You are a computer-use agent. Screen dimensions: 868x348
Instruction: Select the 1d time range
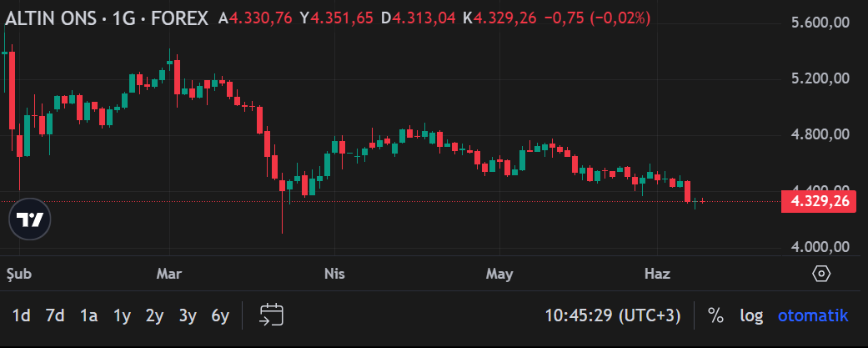pos(22,315)
